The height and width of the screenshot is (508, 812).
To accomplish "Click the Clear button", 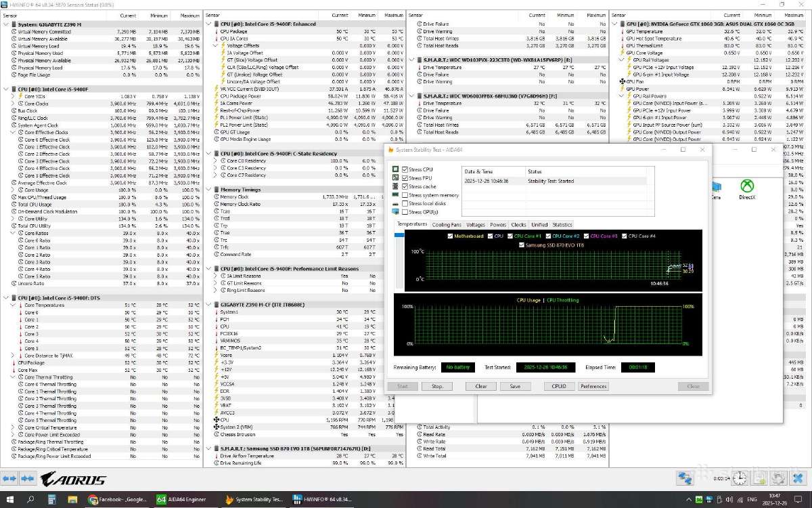I will tap(480, 386).
